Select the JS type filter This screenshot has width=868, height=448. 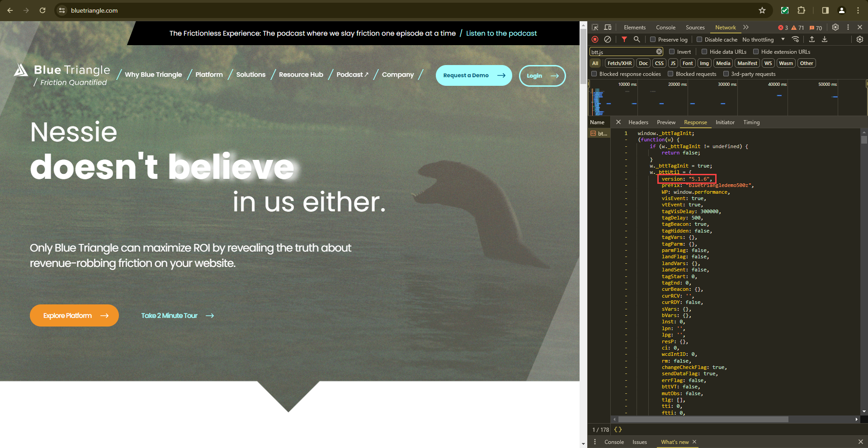coord(673,63)
